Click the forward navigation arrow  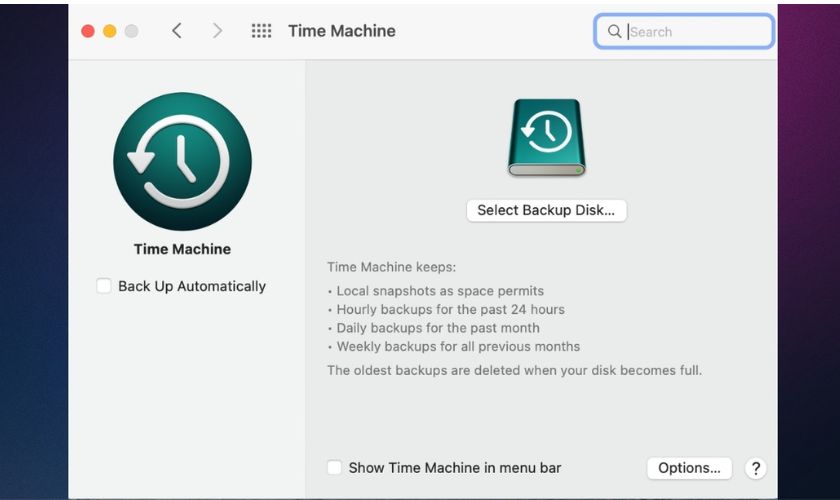click(x=217, y=31)
